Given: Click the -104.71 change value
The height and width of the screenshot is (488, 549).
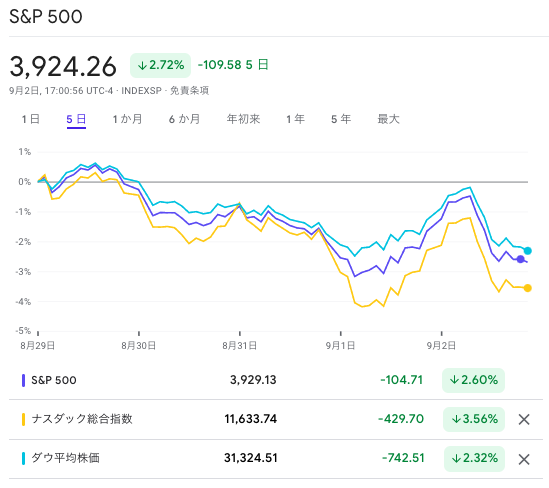Looking at the screenshot, I should pos(402,380).
